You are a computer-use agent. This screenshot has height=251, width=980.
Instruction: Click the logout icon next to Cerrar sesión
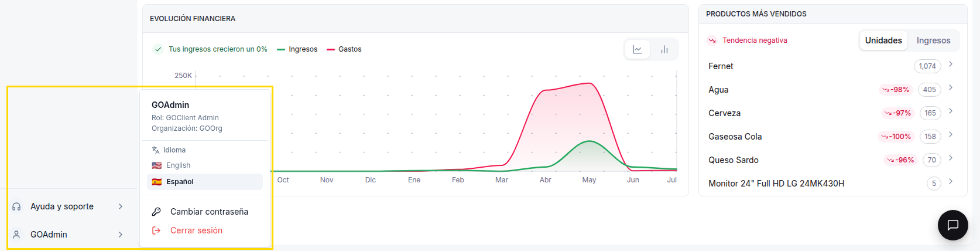pos(156,230)
